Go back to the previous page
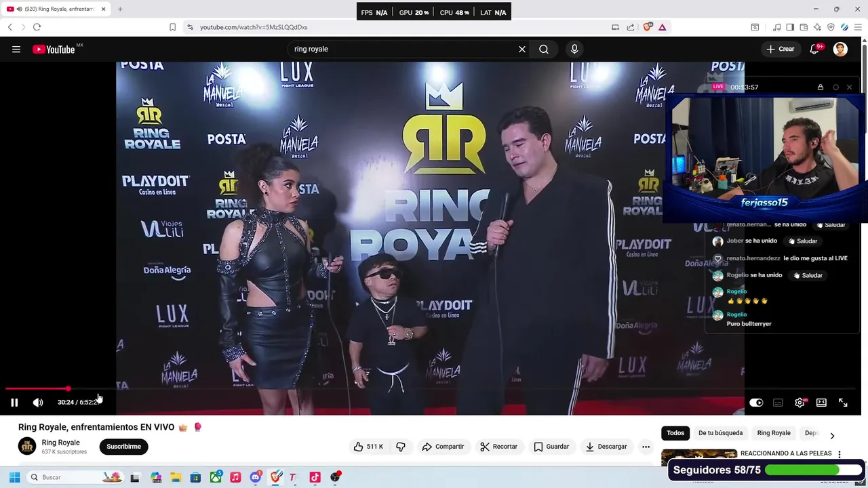This screenshot has width=868, height=488. pyautogui.click(x=9, y=27)
